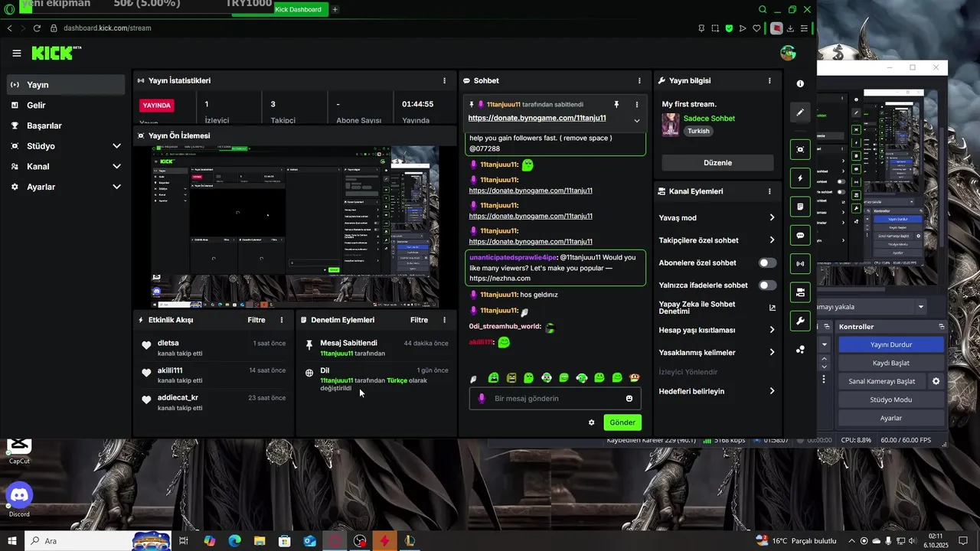Open Yayın bilgisi panel options
The width and height of the screenshot is (980, 551).
tap(769, 80)
